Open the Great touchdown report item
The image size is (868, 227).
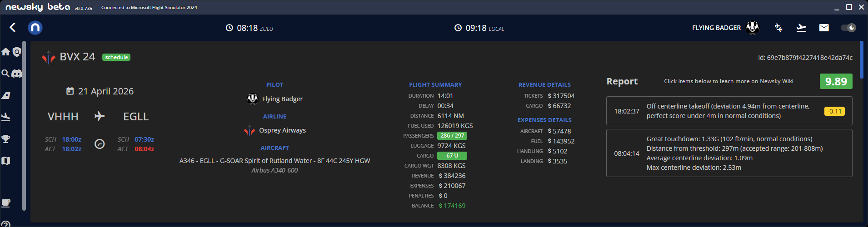(729, 153)
